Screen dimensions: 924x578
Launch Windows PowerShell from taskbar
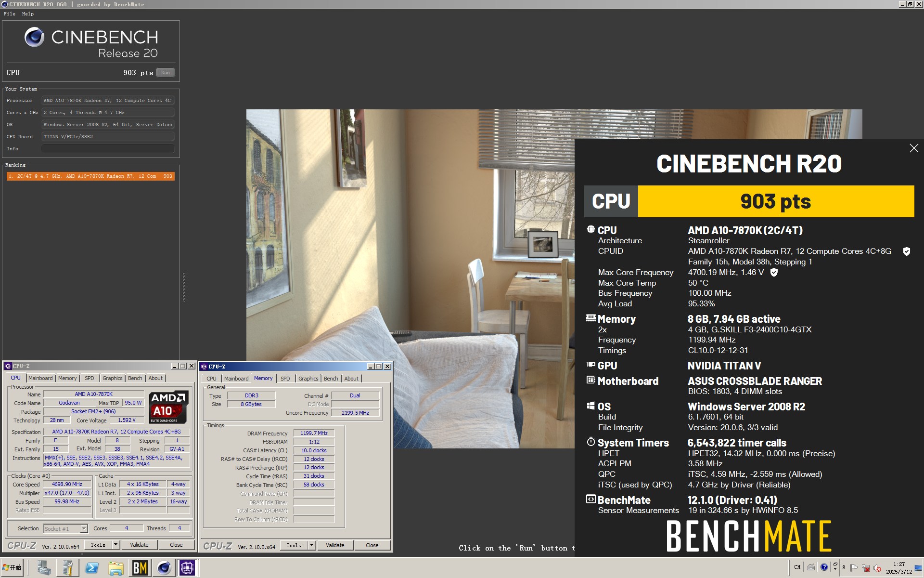92,568
